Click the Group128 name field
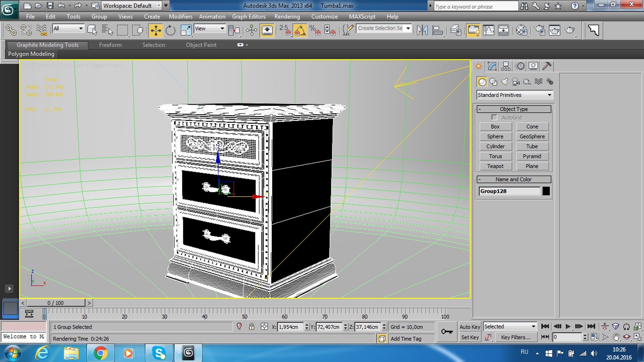Screen dimensions: 644x362 tap(509, 191)
